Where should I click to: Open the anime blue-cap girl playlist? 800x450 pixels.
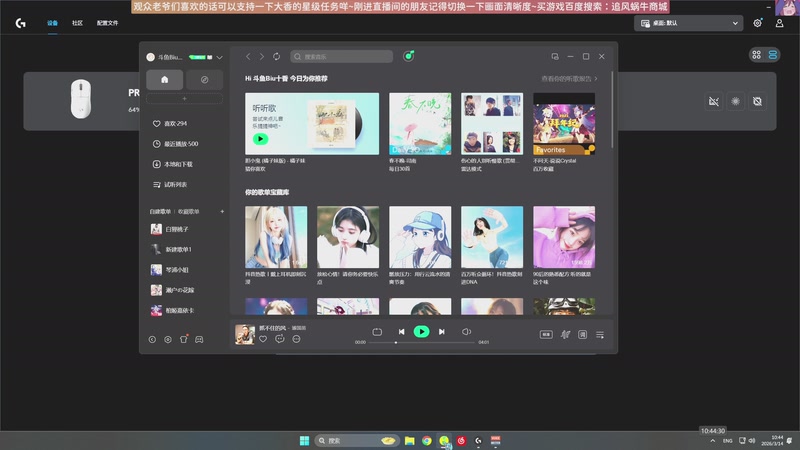click(x=420, y=237)
